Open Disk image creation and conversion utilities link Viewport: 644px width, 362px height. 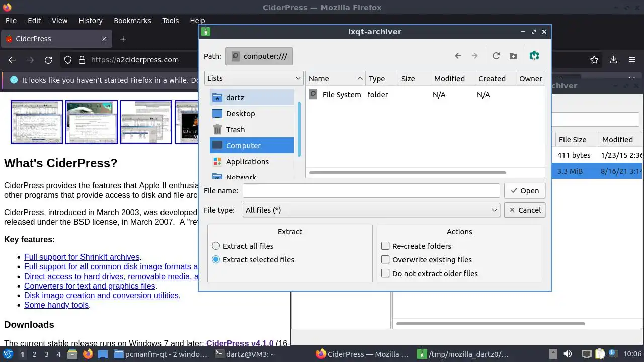(x=101, y=296)
